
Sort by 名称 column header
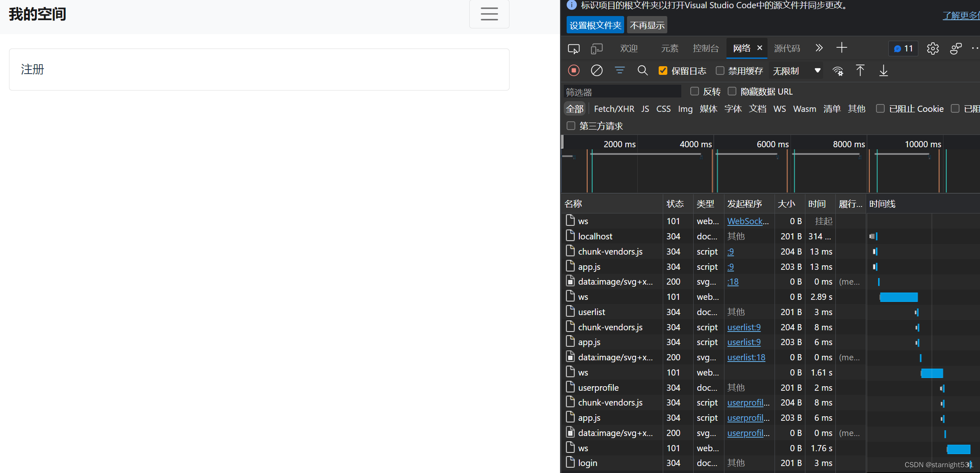(x=612, y=204)
